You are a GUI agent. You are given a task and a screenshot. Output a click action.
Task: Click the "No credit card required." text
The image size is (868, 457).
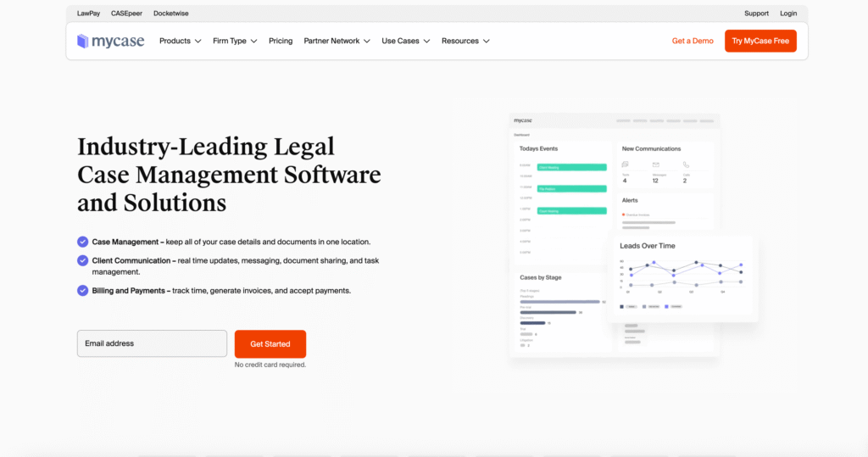click(x=270, y=365)
